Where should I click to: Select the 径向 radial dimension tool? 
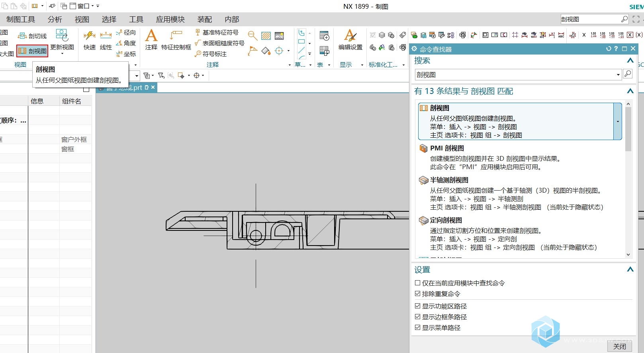point(126,33)
